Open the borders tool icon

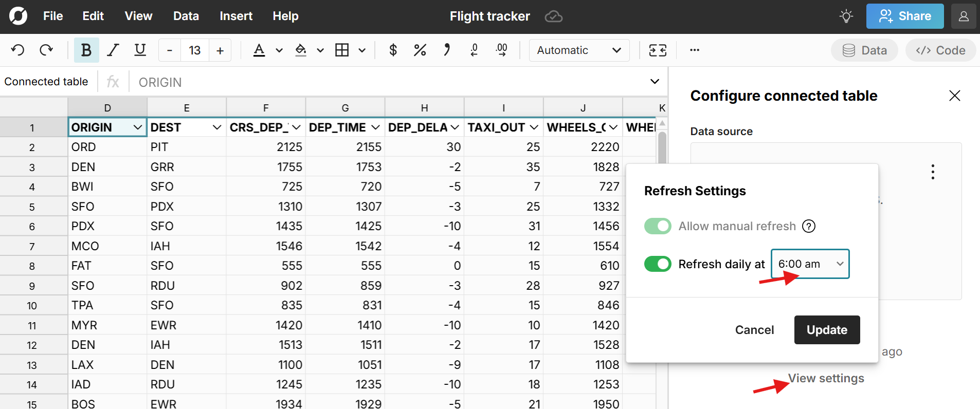tap(342, 50)
